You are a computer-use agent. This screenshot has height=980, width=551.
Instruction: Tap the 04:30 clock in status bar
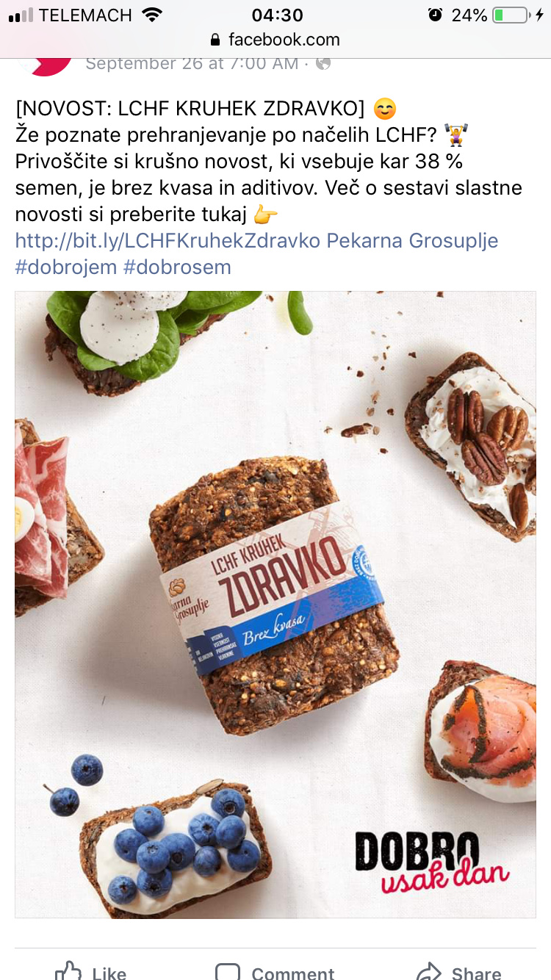tap(277, 15)
